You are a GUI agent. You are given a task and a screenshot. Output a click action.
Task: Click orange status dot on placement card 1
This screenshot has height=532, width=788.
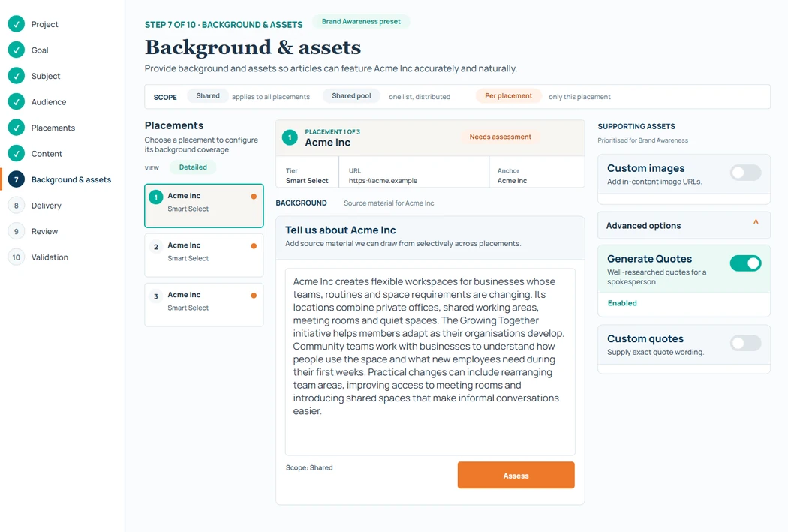point(254,197)
